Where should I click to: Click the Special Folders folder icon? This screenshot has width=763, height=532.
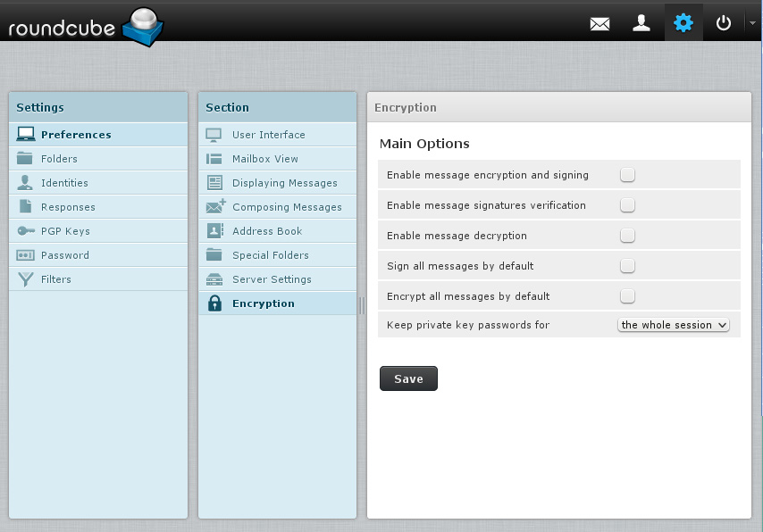click(x=214, y=254)
